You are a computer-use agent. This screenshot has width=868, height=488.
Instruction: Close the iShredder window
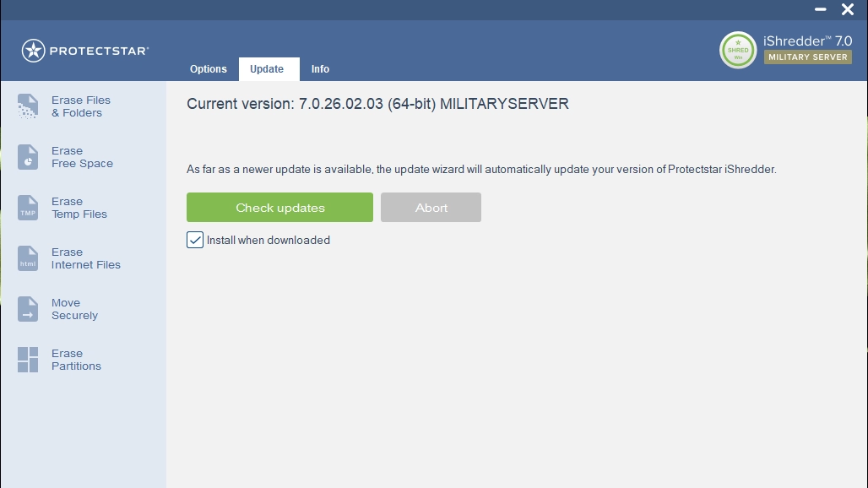[x=848, y=10]
